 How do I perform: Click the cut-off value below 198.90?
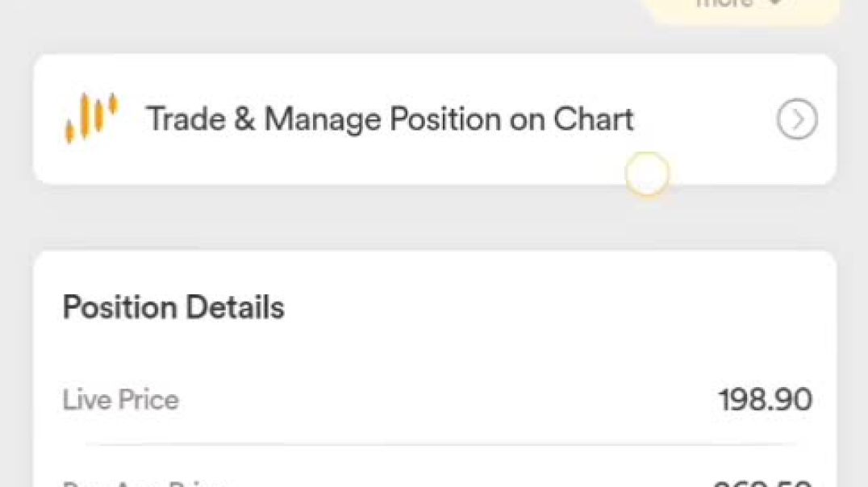(762, 484)
